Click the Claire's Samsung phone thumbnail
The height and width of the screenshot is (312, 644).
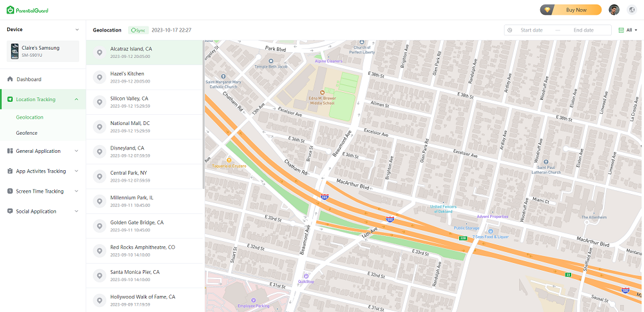(x=15, y=51)
